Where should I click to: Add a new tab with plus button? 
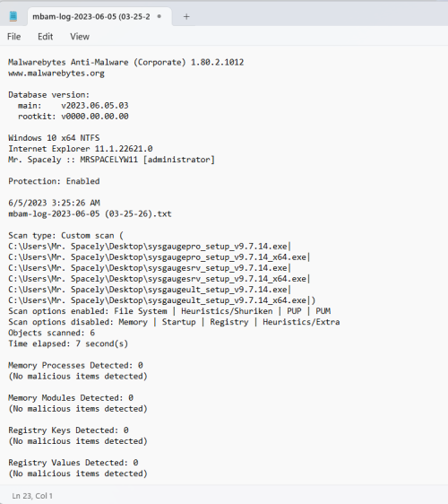click(x=186, y=16)
